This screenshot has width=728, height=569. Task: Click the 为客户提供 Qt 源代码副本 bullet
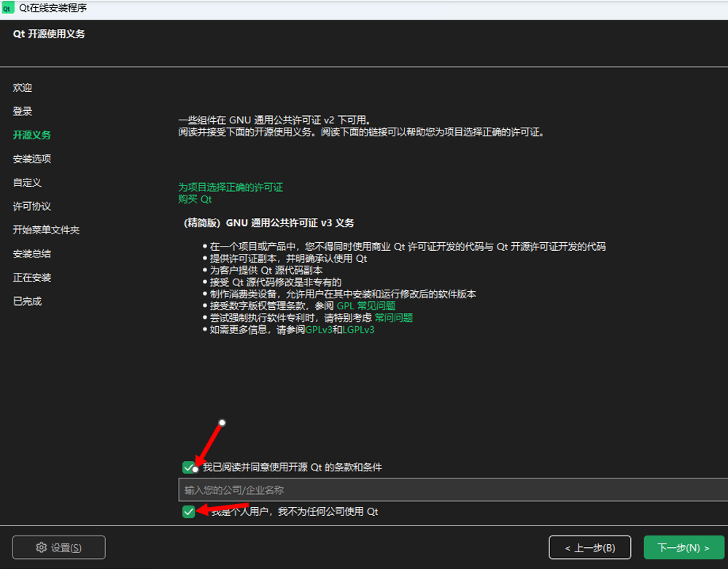point(266,271)
